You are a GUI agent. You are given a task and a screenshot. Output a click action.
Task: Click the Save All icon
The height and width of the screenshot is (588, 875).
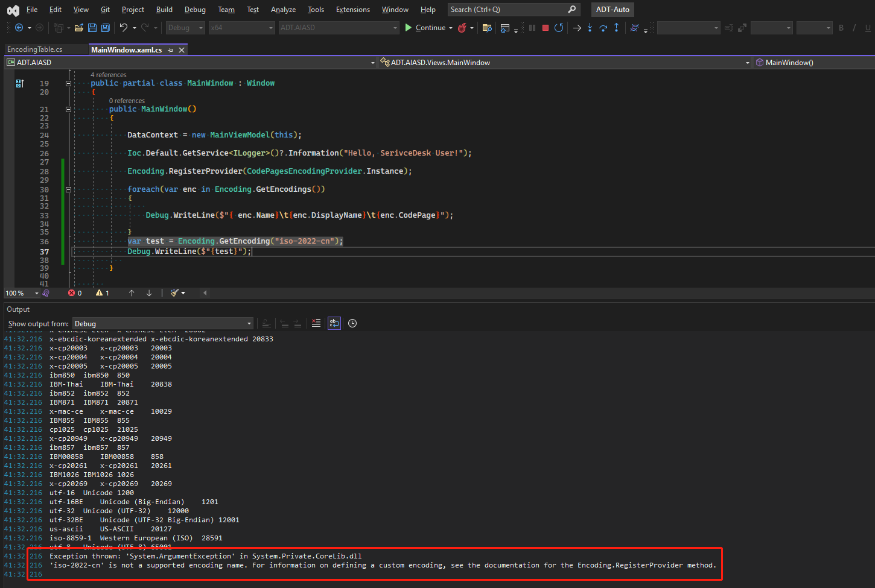[106, 28]
